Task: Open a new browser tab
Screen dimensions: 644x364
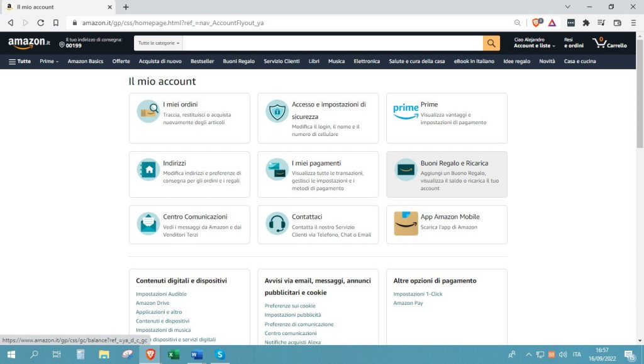Action: click(x=126, y=7)
